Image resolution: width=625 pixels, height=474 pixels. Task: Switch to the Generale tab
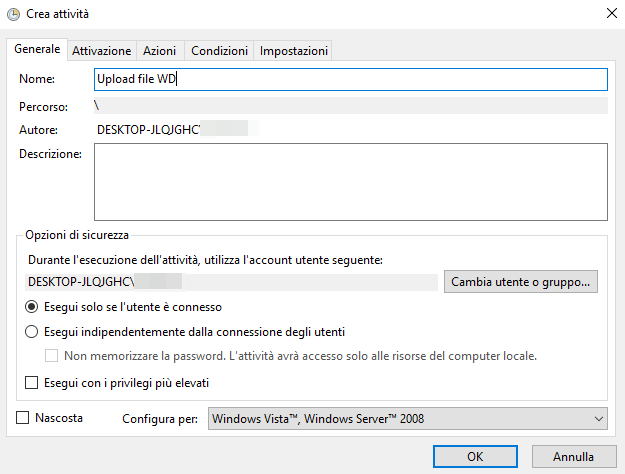pos(37,50)
